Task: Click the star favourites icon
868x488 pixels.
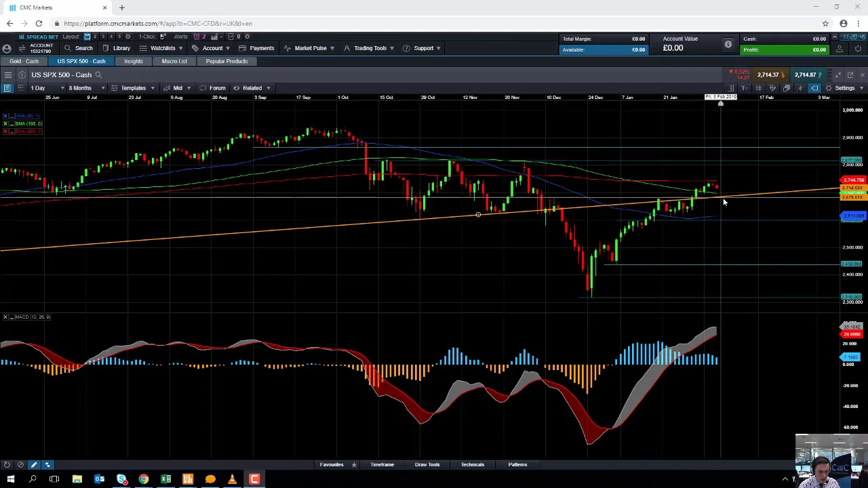Action: pyautogui.click(x=354, y=464)
